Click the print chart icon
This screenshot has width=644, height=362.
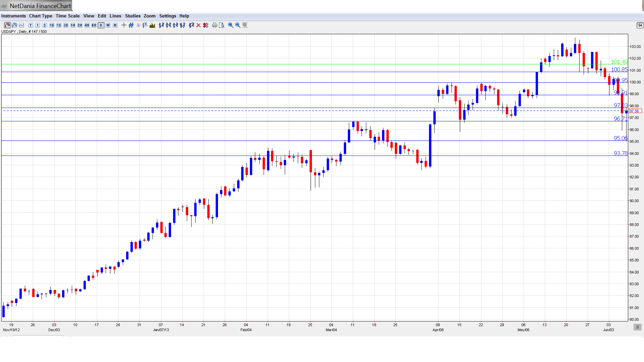[214, 25]
